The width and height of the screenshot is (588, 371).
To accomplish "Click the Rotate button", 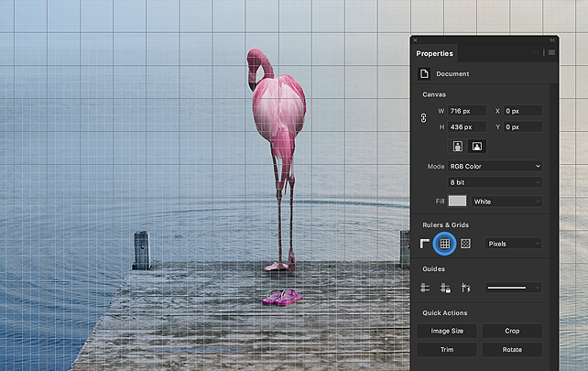I will coord(512,349).
